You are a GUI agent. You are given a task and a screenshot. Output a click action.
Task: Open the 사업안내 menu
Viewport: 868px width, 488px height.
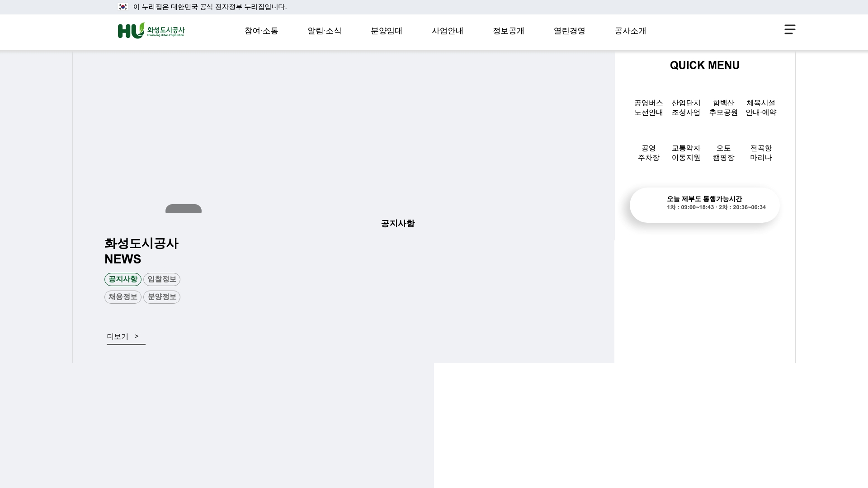(448, 31)
